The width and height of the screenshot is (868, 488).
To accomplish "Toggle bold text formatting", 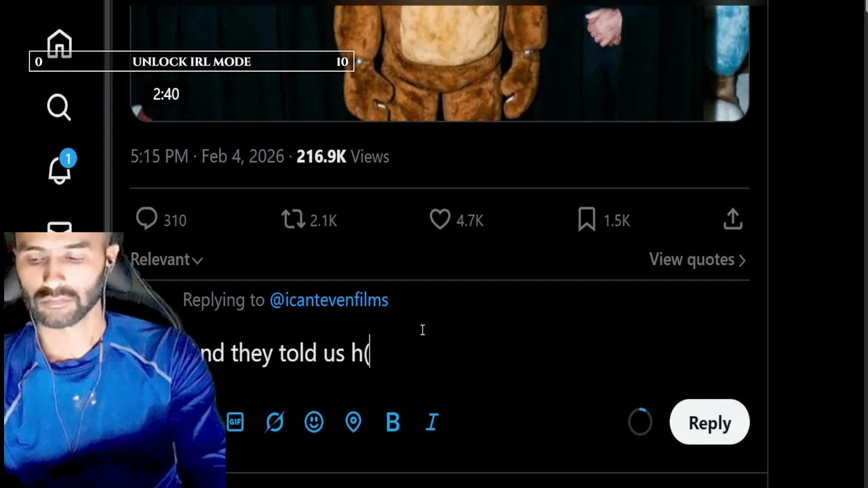I will (x=393, y=422).
